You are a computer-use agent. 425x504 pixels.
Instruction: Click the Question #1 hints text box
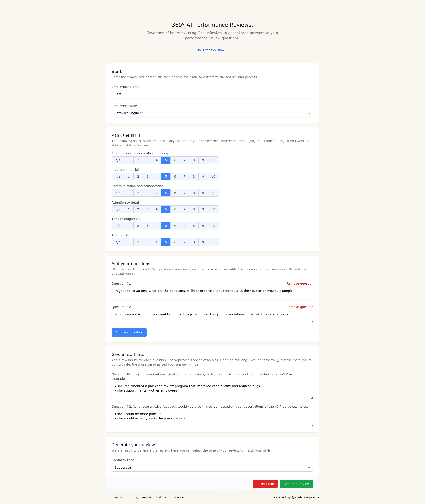point(212,390)
